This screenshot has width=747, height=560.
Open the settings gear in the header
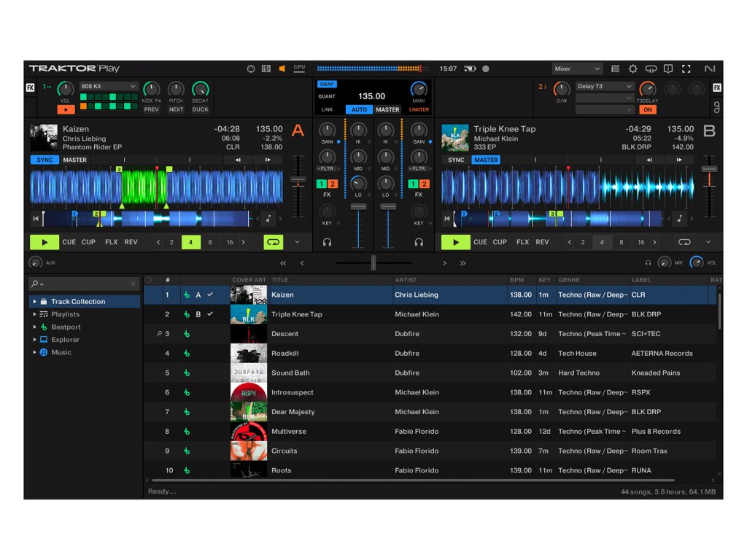point(632,69)
